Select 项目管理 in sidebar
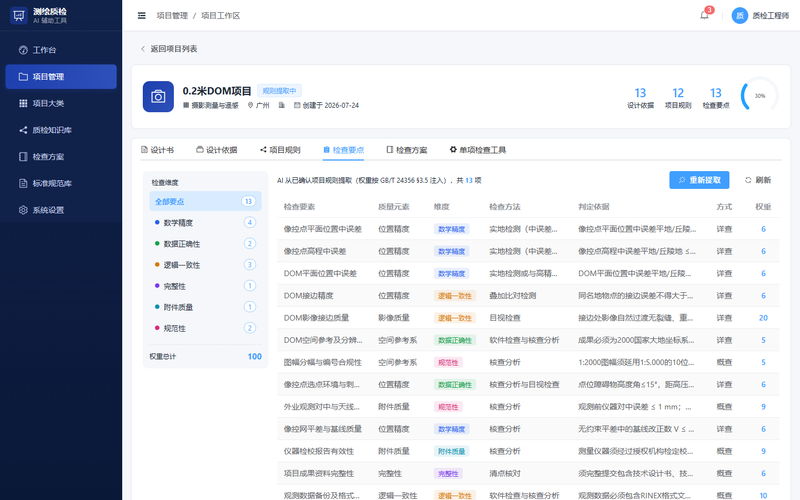 [61, 77]
